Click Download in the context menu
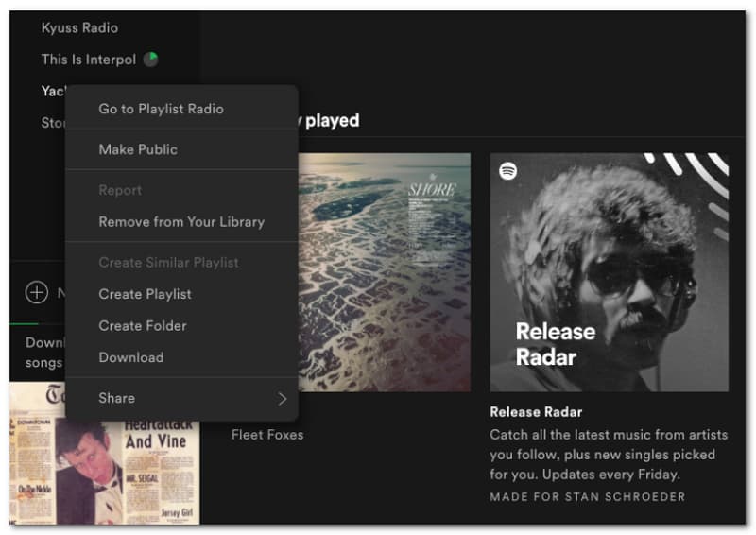Viewport: 756px width, 535px height. (x=181, y=357)
